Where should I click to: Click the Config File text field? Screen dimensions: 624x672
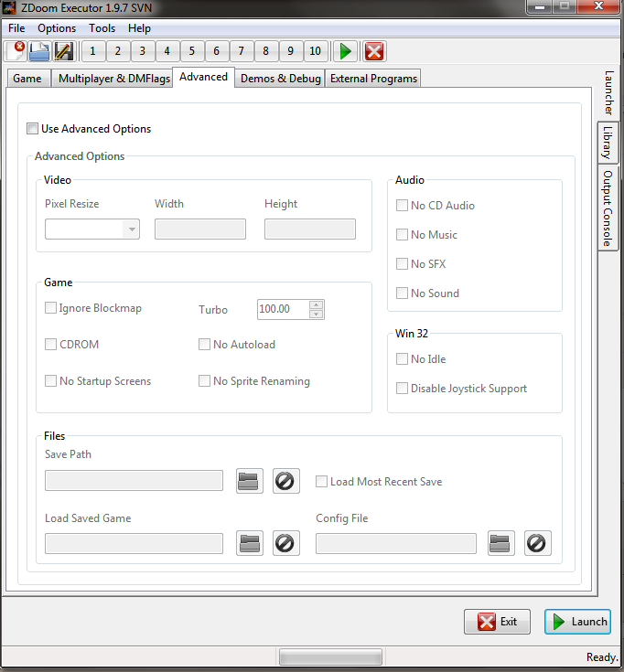point(396,543)
